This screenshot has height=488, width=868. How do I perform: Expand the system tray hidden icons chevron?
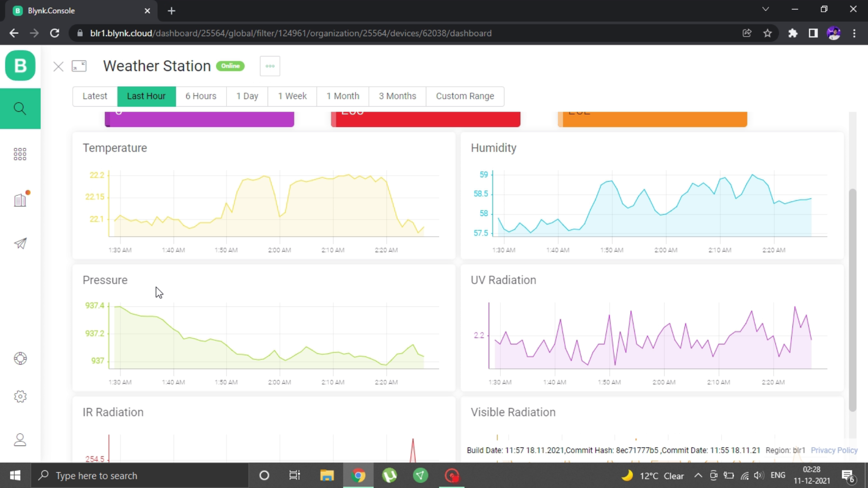tap(698, 475)
